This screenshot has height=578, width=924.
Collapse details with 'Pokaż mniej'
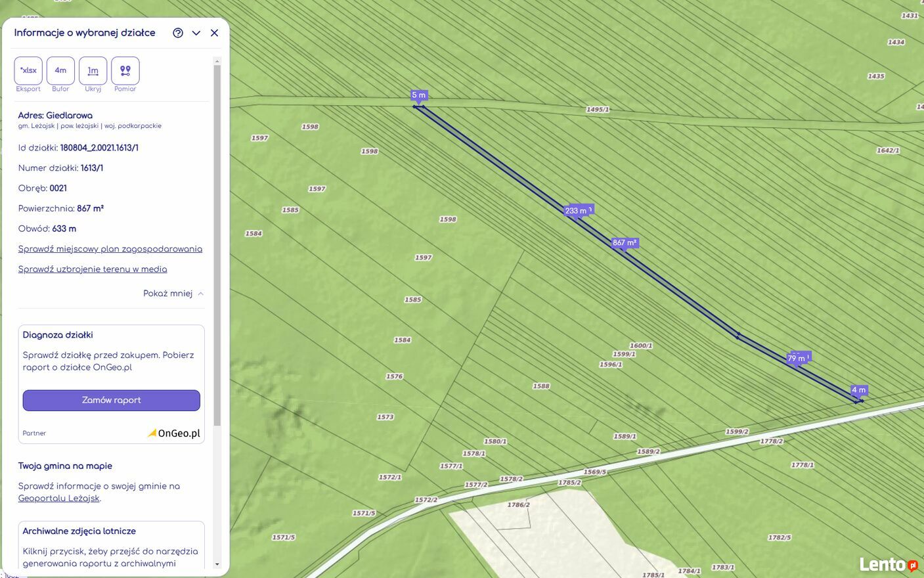[173, 294]
